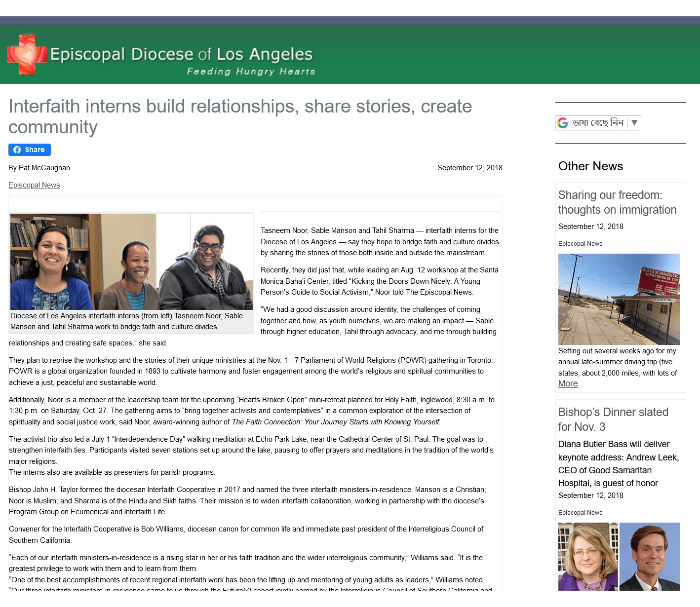Click the article title about interfaith interns
Screen dimensions: 700x607
pyautogui.click(x=240, y=116)
